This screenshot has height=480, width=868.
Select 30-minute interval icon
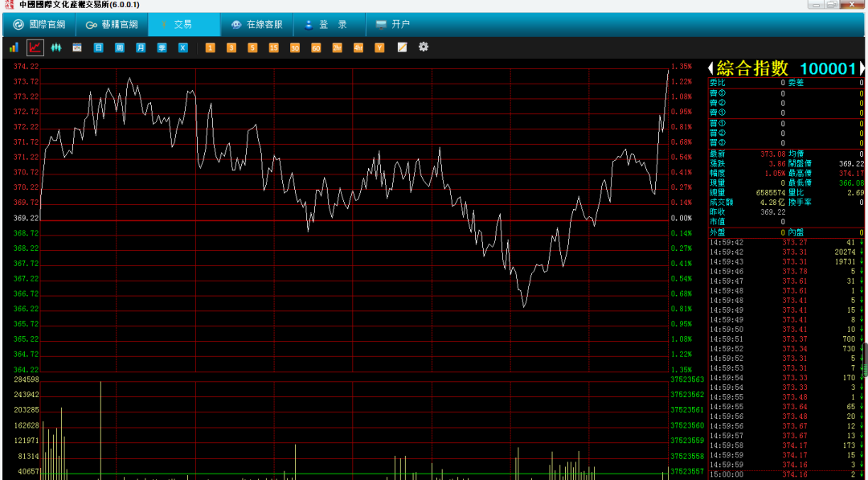[294, 47]
